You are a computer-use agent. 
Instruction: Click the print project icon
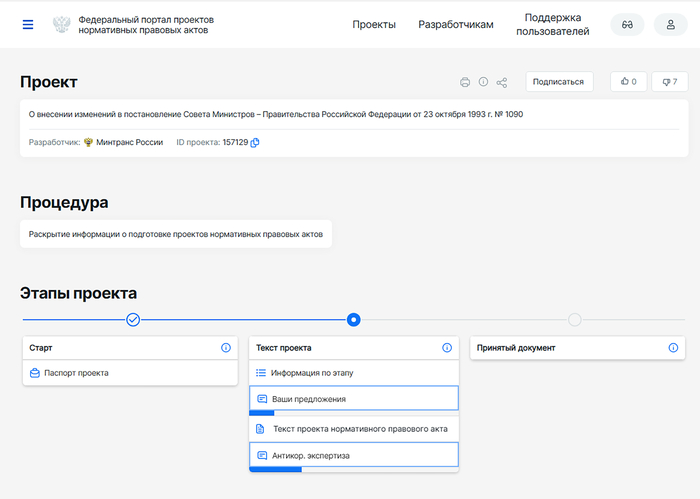click(465, 82)
